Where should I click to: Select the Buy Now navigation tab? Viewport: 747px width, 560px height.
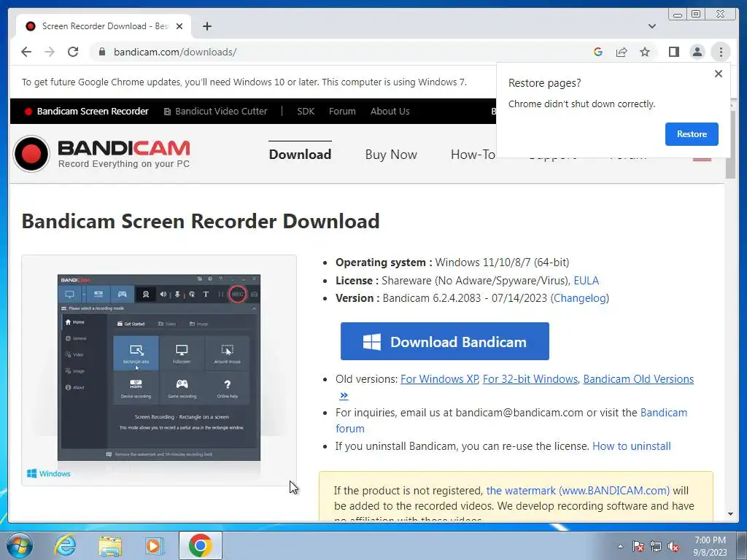tap(391, 155)
